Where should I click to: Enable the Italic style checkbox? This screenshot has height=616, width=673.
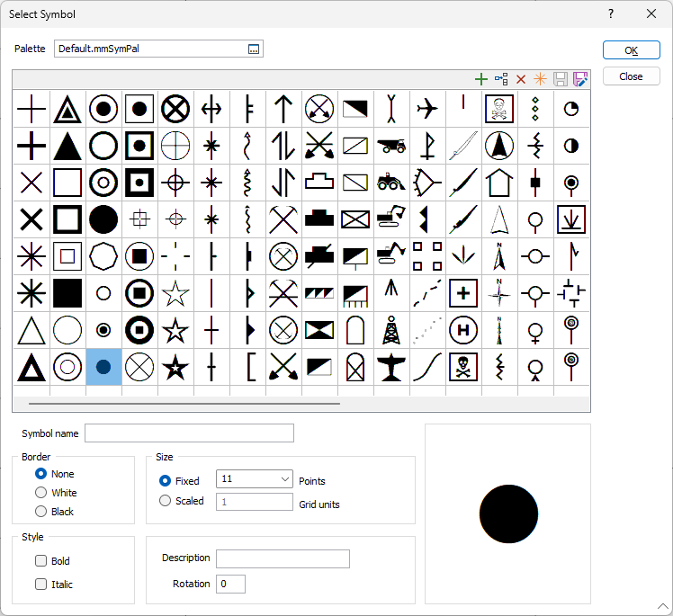pos(40,585)
